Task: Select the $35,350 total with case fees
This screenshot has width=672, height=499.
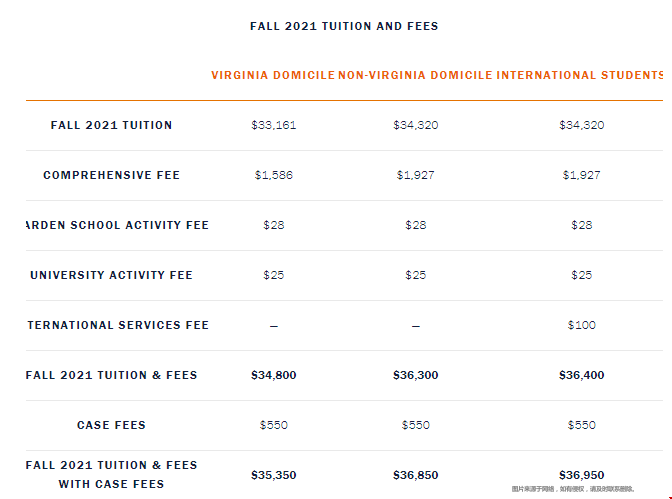Action: coord(273,475)
